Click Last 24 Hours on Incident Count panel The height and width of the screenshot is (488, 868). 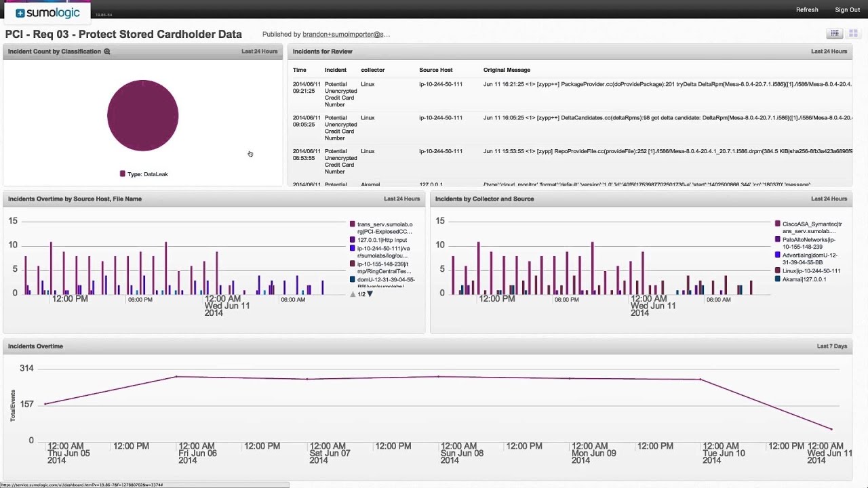[x=259, y=52]
